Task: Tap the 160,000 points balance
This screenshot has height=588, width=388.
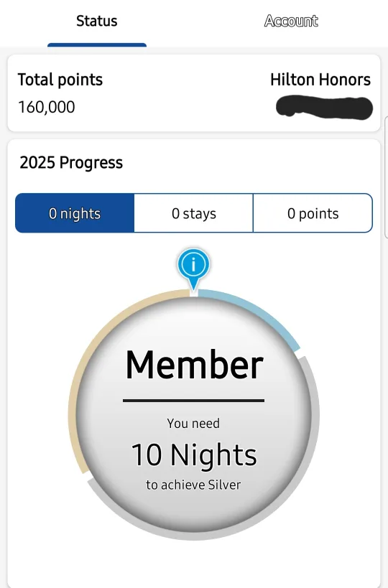Action: pos(47,107)
